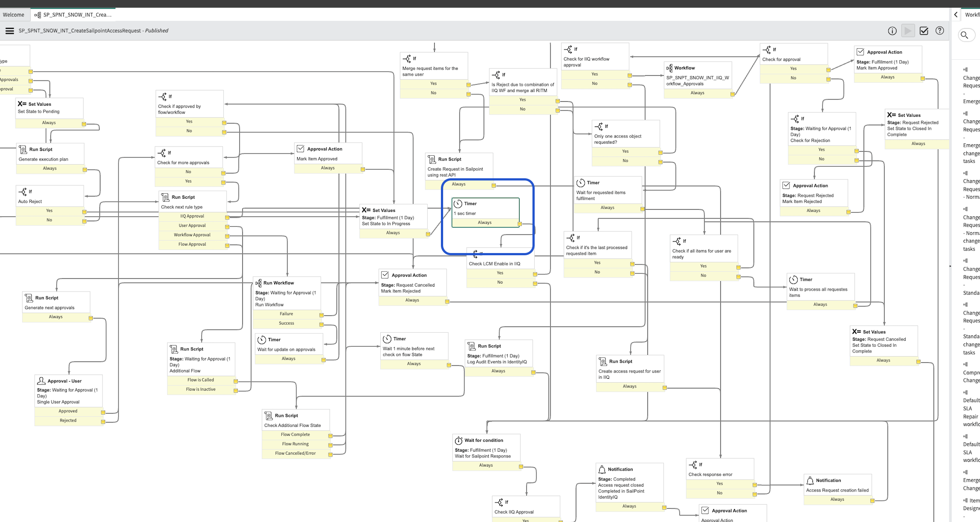Screen dimensions: 980x522
Task: Click the Set Values icon on Set State to Pending
Action: click(x=22, y=104)
